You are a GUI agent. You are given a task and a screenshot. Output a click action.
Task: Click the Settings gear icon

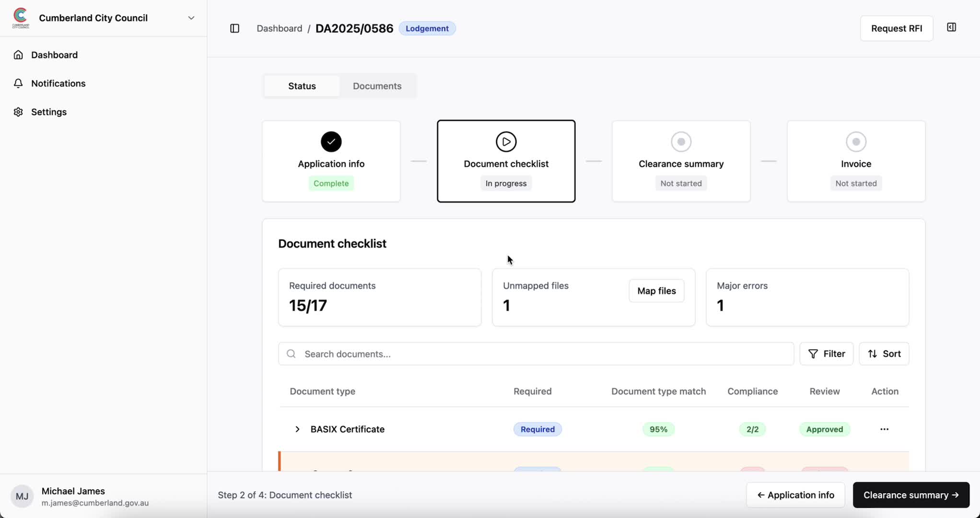[18, 112]
